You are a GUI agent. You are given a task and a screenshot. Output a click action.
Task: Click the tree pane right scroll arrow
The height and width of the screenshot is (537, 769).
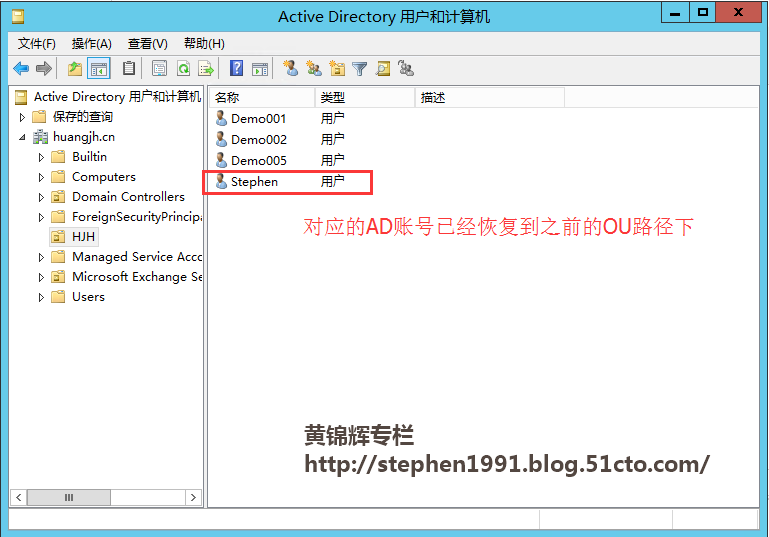(x=193, y=498)
